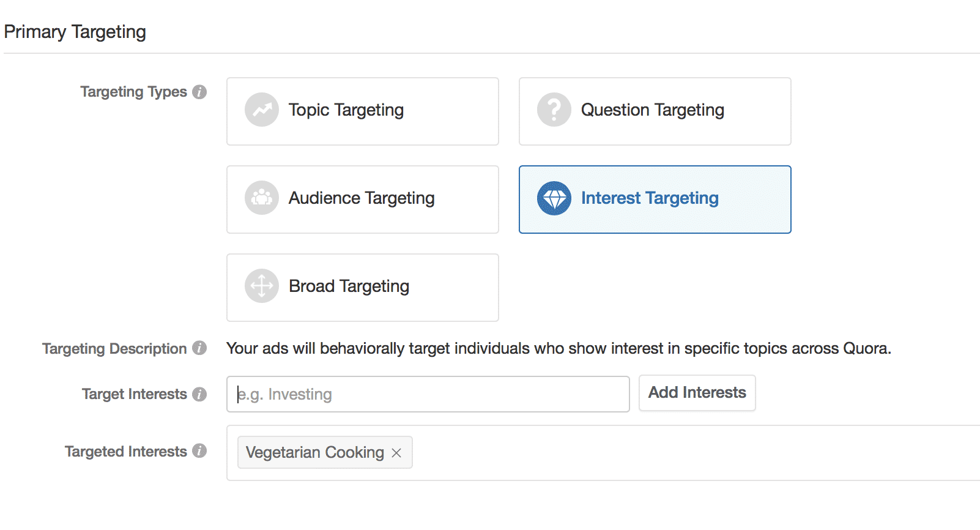This screenshot has height=530, width=980.
Task: Choose the Audience Targeting option card
Action: pyautogui.click(x=363, y=200)
